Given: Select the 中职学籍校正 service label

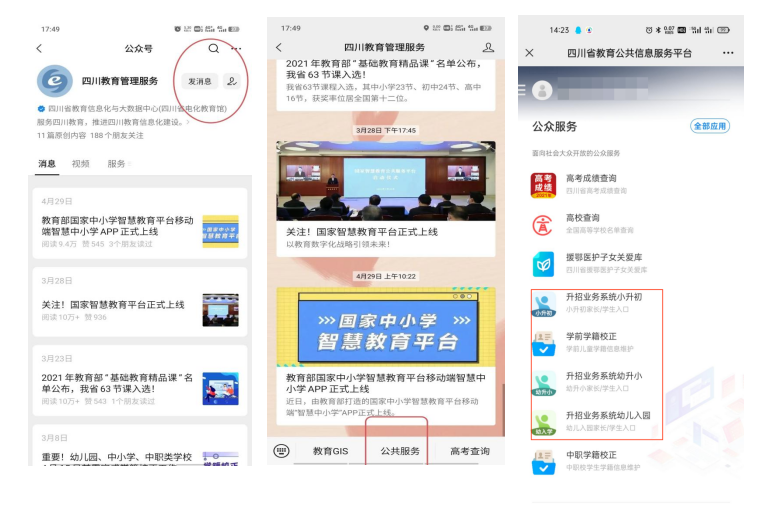Looking at the screenshot, I should click(591, 455).
